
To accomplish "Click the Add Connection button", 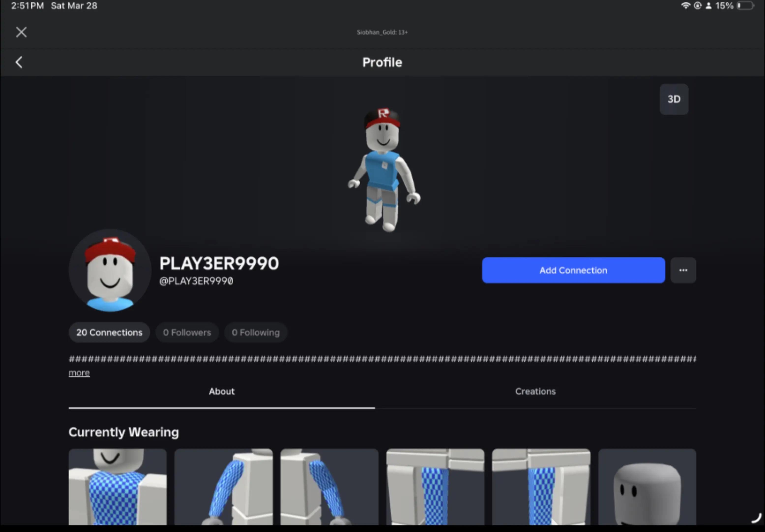I will [573, 270].
